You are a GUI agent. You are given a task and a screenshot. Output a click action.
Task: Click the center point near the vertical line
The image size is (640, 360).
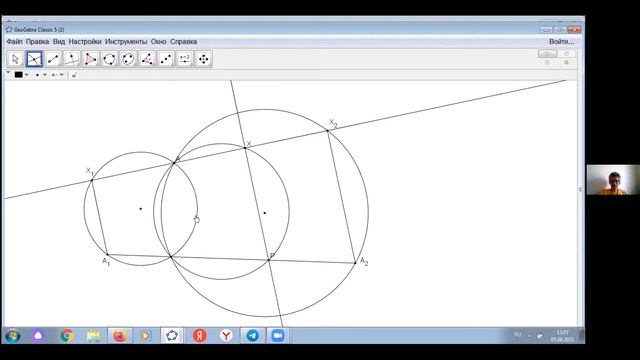tap(265, 213)
